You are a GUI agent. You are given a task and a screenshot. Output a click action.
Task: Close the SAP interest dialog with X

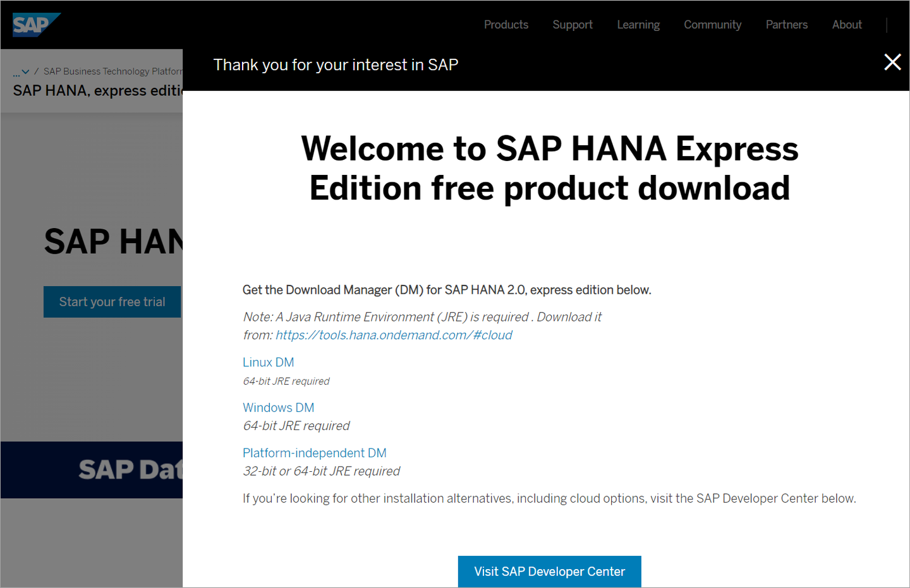click(892, 62)
